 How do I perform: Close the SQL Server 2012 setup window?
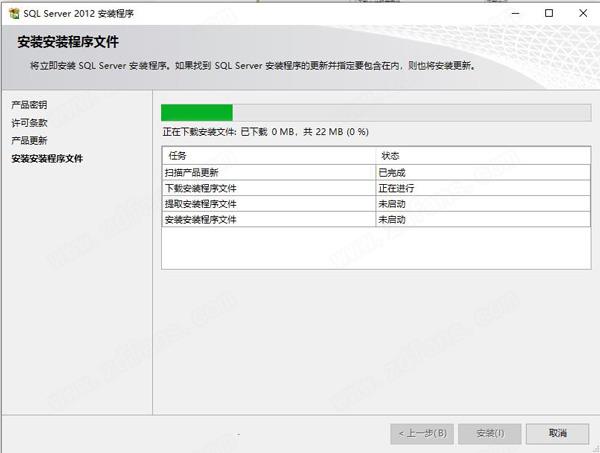[582, 13]
